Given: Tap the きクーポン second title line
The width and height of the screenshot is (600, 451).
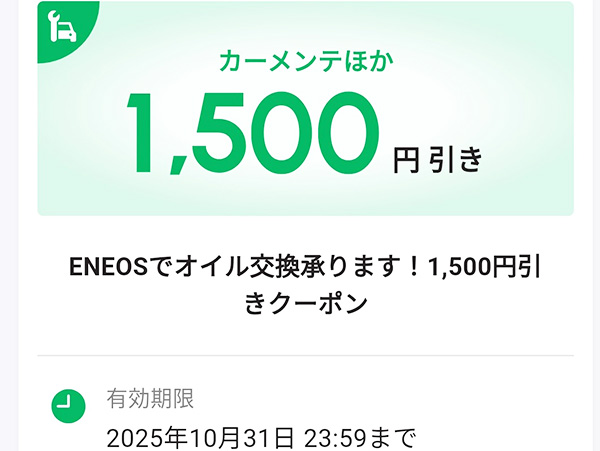Looking at the screenshot, I should (x=306, y=304).
